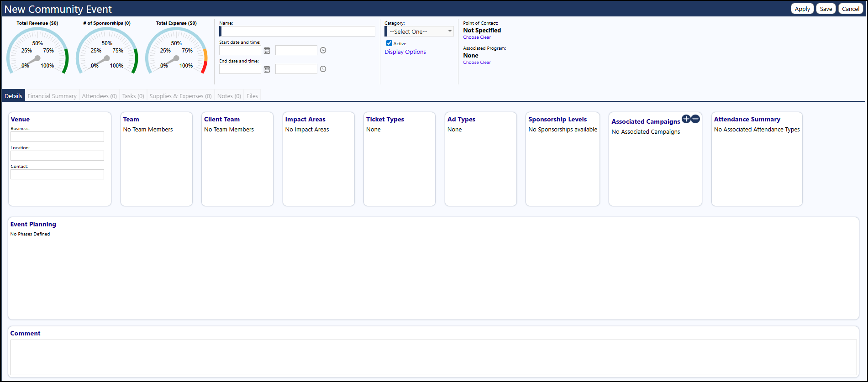The image size is (868, 382).
Task: Open the Files tab
Action: [x=252, y=96]
